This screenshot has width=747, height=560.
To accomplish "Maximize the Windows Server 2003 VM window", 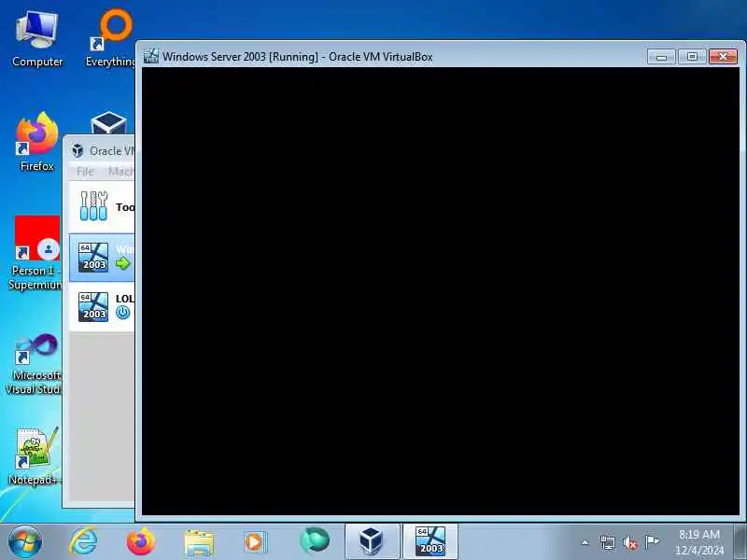I will [x=692, y=57].
